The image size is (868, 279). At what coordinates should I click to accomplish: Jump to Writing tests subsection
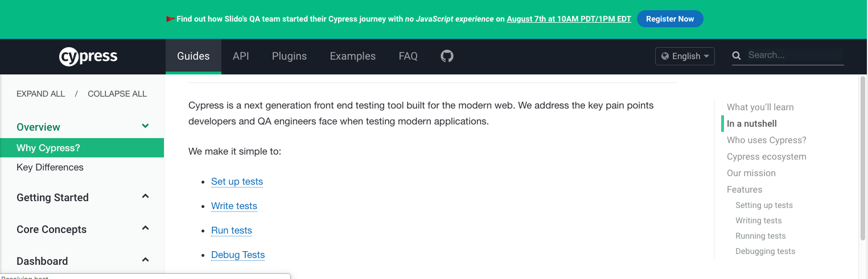[759, 220]
